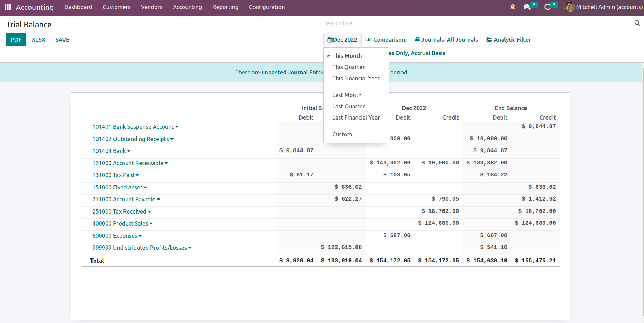Image resolution: width=644 pixels, height=323 pixels.
Task: Expand 251000 Tax Received caret
Action: (149, 212)
